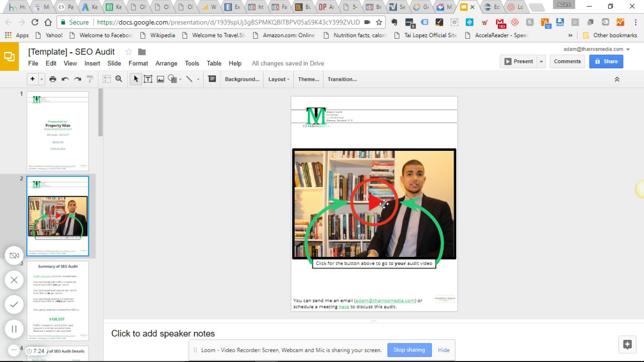
Task: Click the Explore button at bottom right
Action: 627,344
